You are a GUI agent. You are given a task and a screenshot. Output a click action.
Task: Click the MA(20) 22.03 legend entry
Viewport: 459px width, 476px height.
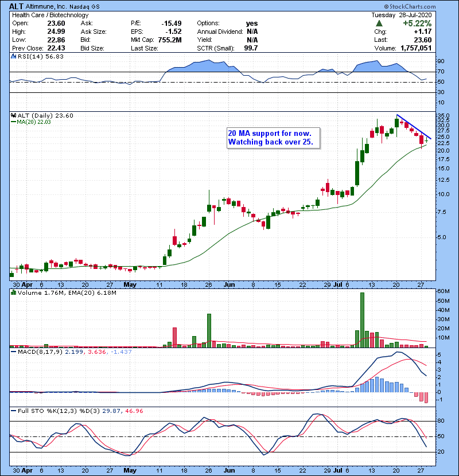click(x=30, y=122)
